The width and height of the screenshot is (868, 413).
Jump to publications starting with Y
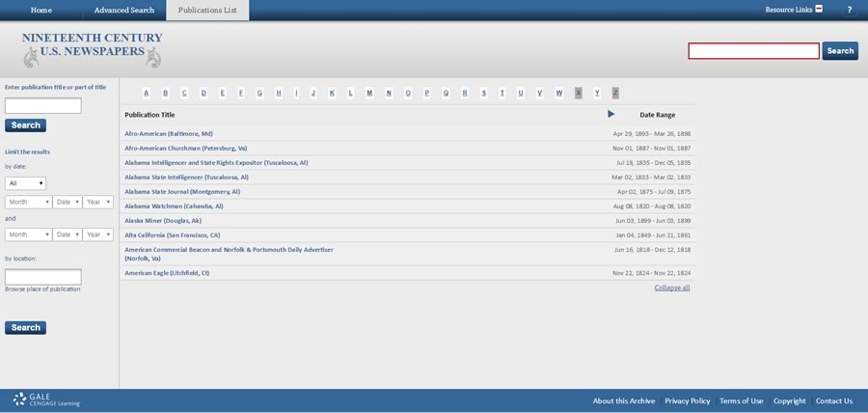[597, 93]
